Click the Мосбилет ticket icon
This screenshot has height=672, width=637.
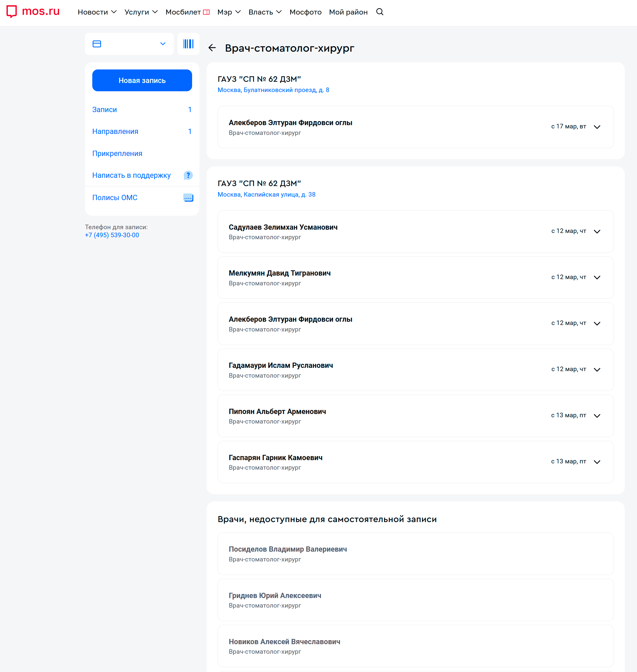[x=206, y=12]
